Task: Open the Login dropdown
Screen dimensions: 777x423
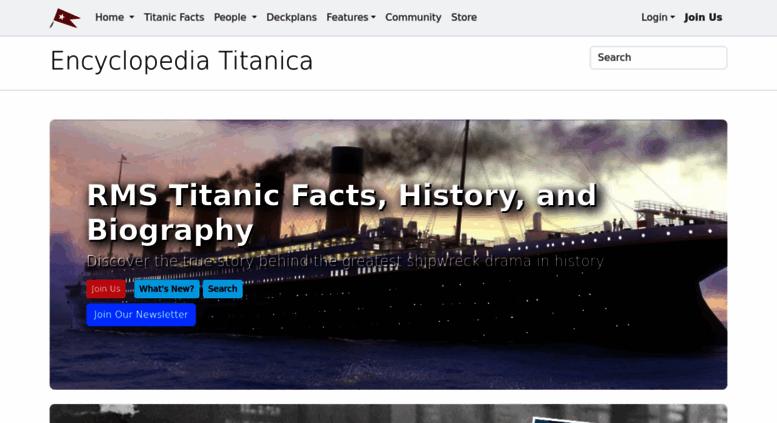Action: (x=658, y=17)
